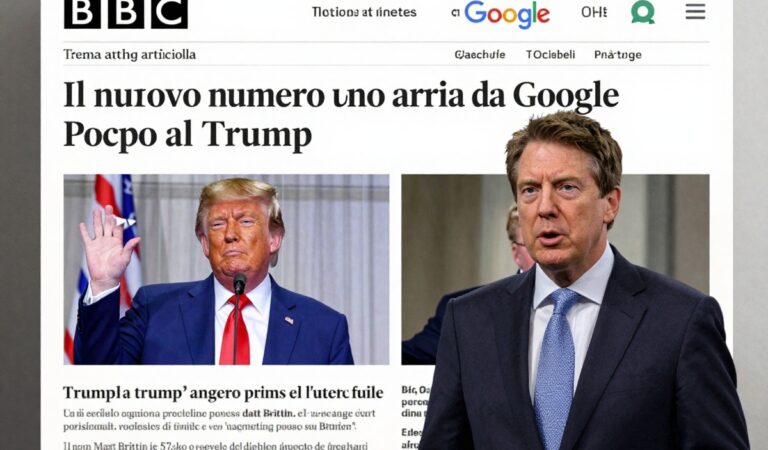Click the bold 'Edeg' sidebar text
The image size is (768, 450).
pyautogui.click(x=409, y=433)
